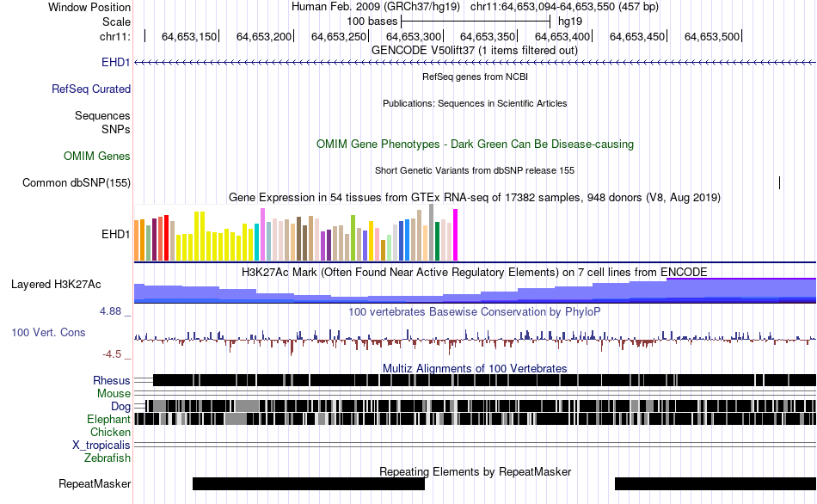Click the 64,653,300 ruler position
The width and height of the screenshot is (817, 504).
click(x=414, y=36)
